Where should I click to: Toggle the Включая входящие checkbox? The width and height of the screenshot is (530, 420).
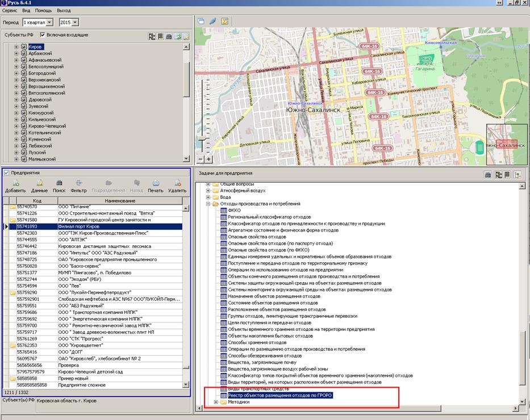coord(43,35)
